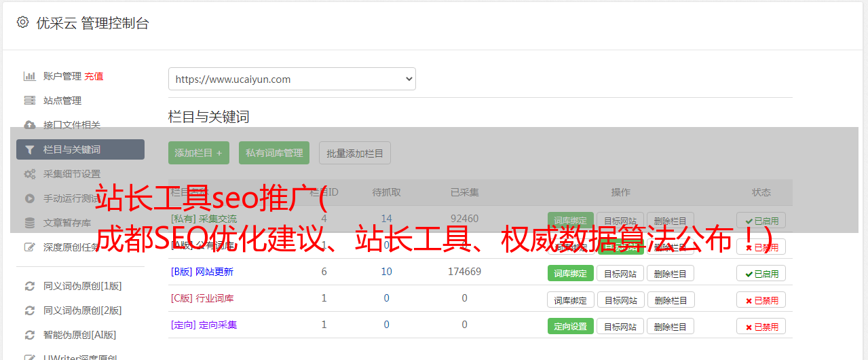Select the 智能伪原创[AI版] refresh icon
Viewport: 868px width, 360px height.
[30, 335]
